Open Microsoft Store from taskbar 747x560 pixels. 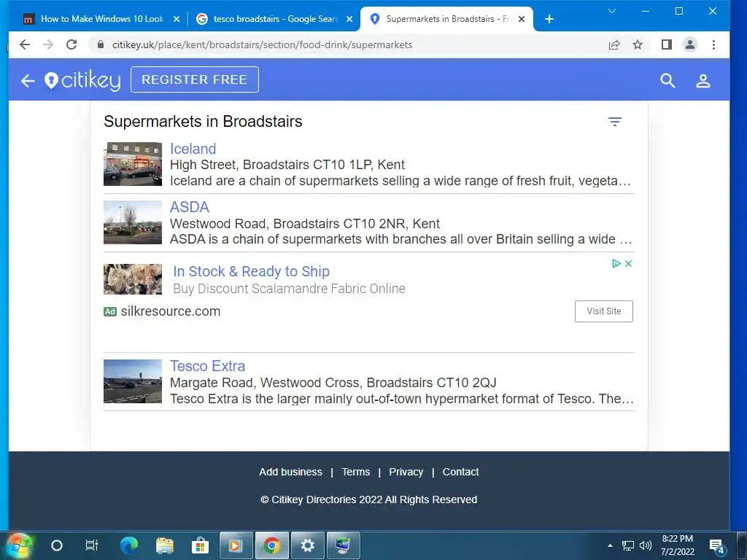(200, 545)
